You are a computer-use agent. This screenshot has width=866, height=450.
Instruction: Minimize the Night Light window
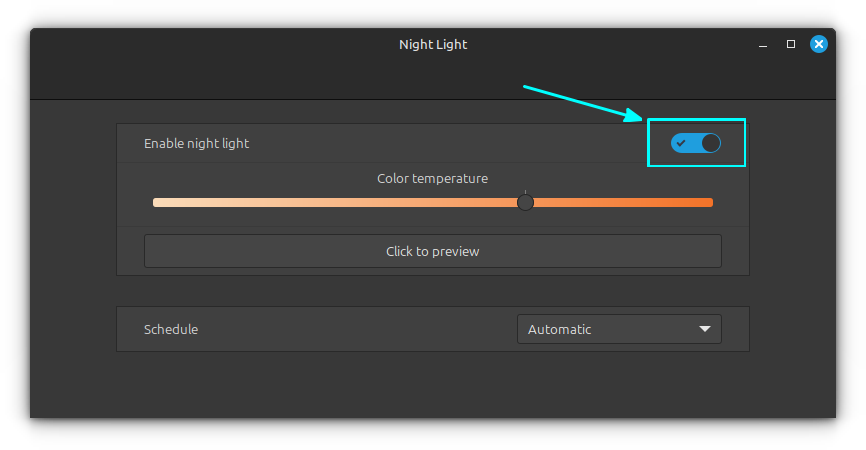click(x=763, y=45)
